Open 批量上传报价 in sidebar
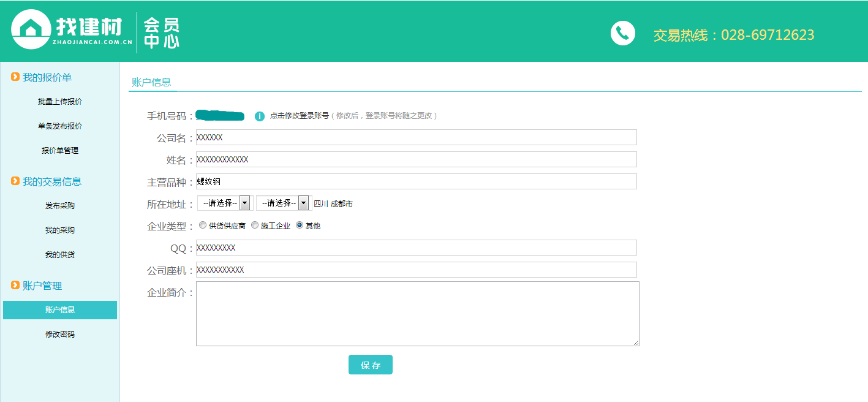Screen dimensions: 868x402 [x=60, y=102]
